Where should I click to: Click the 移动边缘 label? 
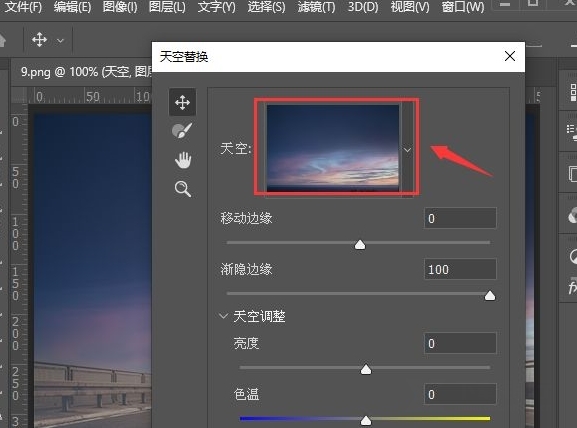(x=246, y=218)
